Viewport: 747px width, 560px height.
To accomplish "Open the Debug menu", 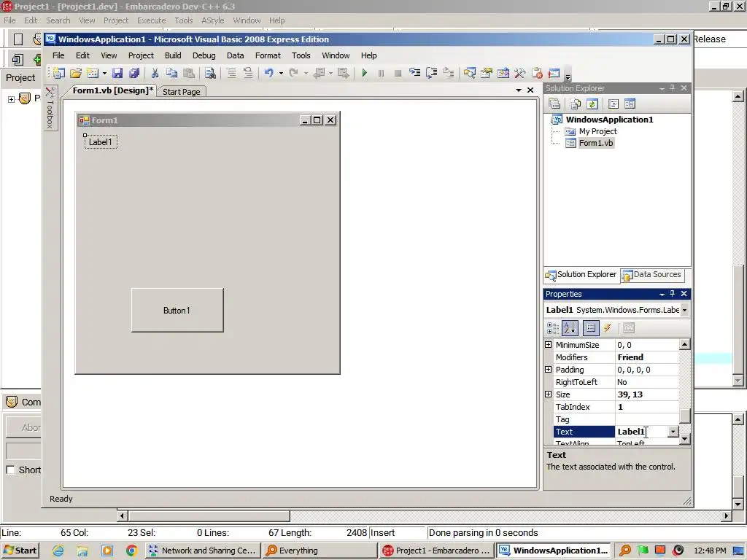I will click(x=204, y=55).
